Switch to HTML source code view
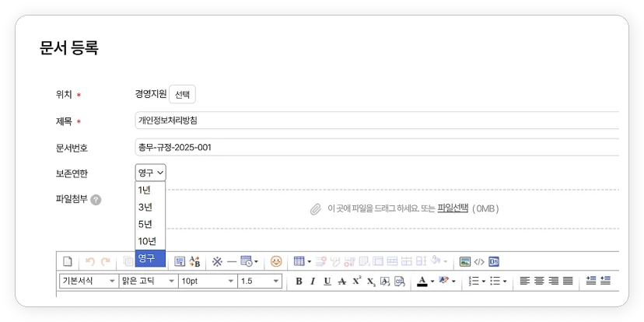 pos(479,261)
